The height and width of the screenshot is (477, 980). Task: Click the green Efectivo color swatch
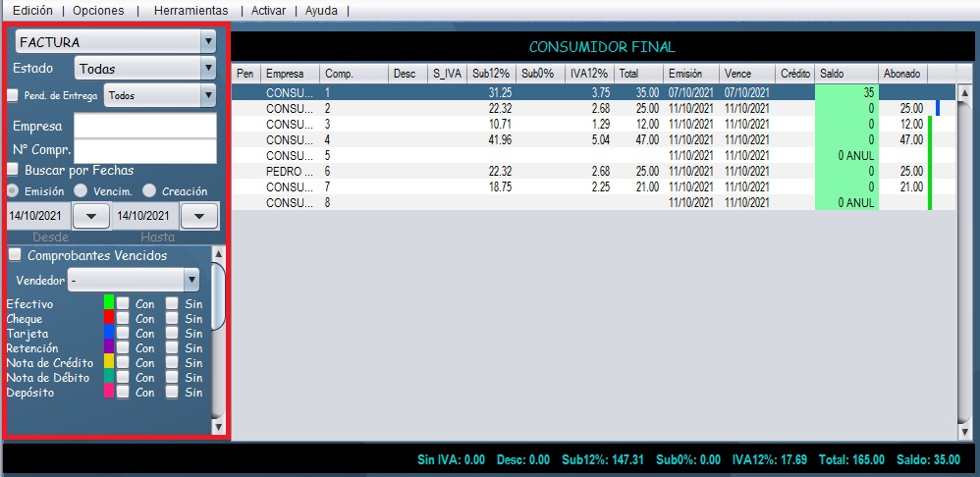tap(109, 304)
